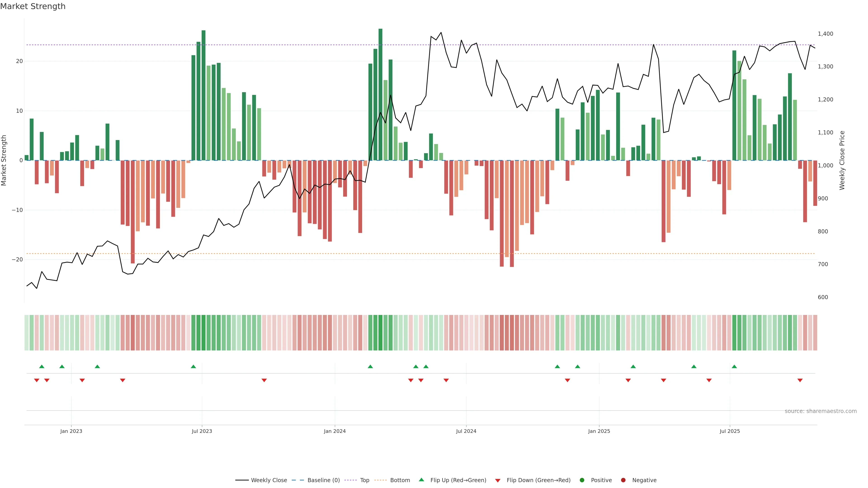This screenshot has width=868, height=488.
Task: Click the Weekly Close Price axis title
Action: pos(842,160)
